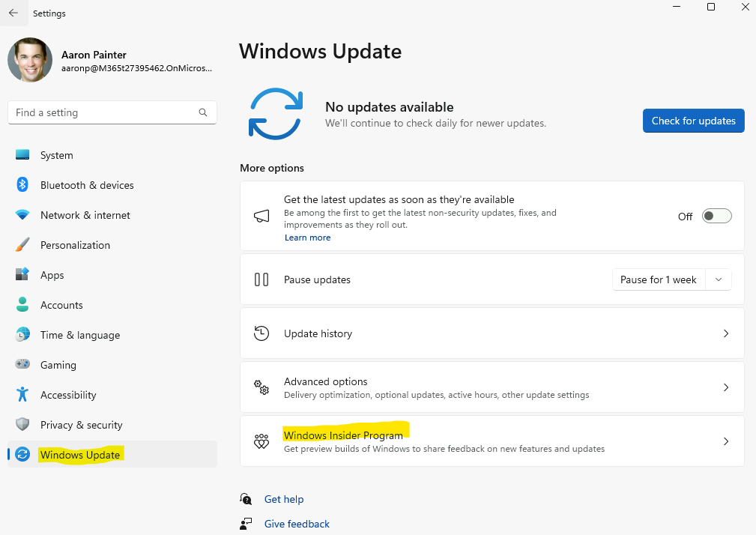
Task: Go to Privacy & security
Action: 112,425
